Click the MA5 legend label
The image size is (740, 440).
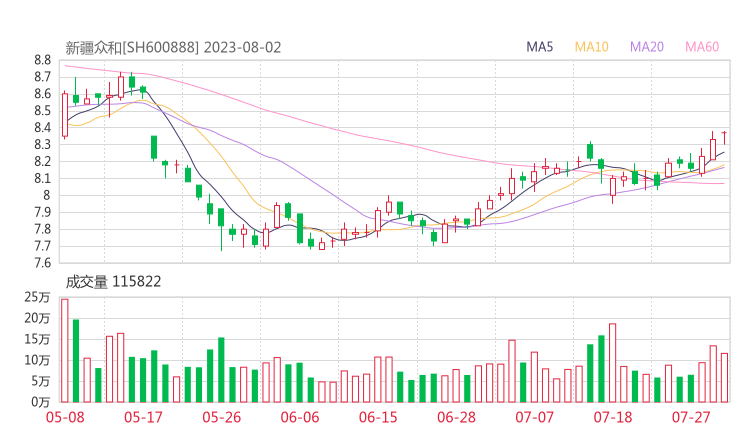(539, 47)
